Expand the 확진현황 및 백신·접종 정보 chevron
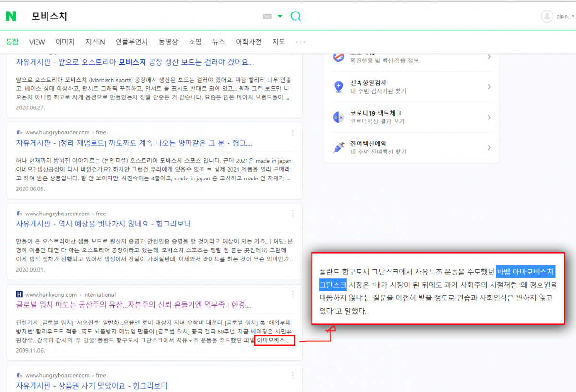 pos(489,57)
